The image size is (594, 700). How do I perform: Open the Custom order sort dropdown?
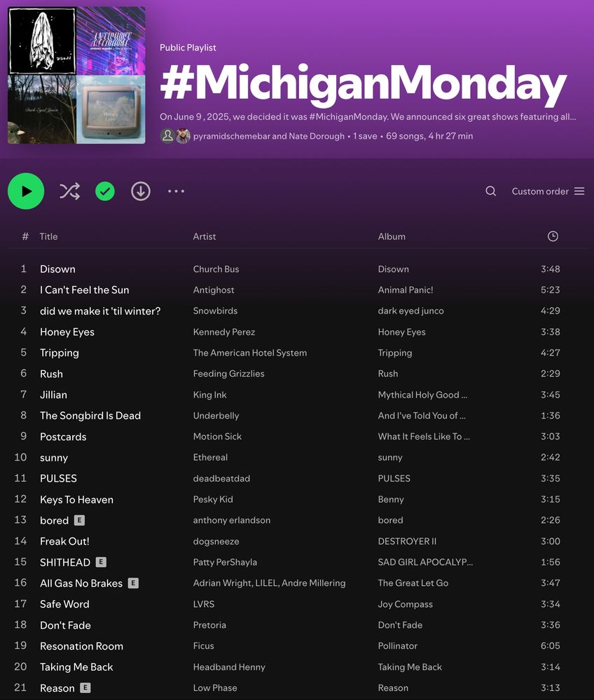click(548, 191)
